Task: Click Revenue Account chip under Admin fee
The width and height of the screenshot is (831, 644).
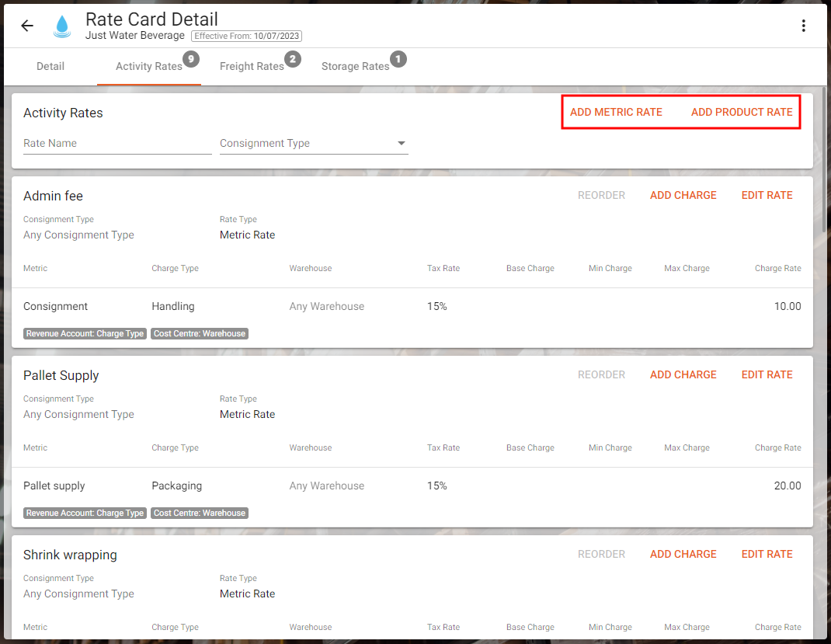Action: [85, 333]
